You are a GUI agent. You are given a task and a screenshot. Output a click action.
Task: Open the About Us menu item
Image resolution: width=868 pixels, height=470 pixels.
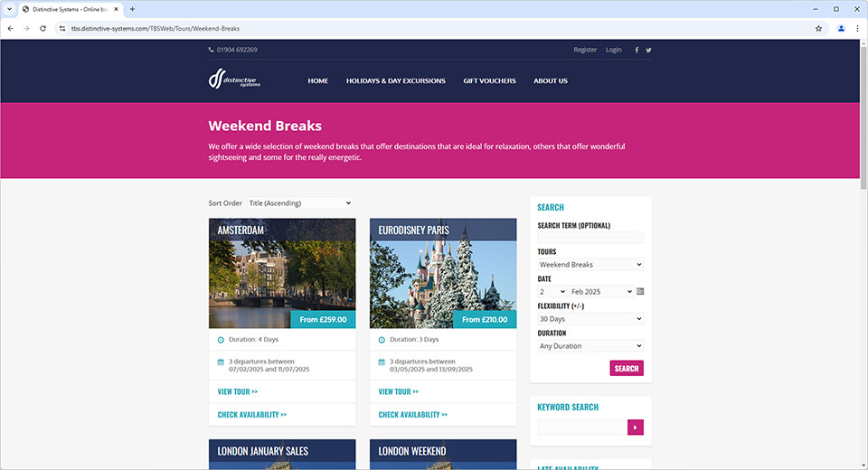tap(551, 80)
